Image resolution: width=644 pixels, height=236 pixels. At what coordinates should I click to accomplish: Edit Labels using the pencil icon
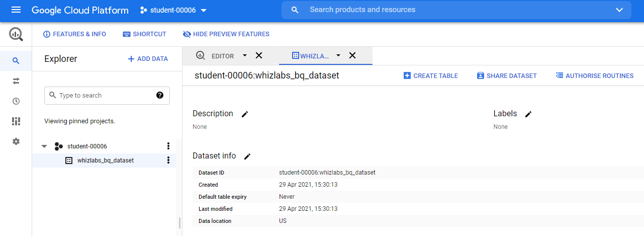pos(528,114)
